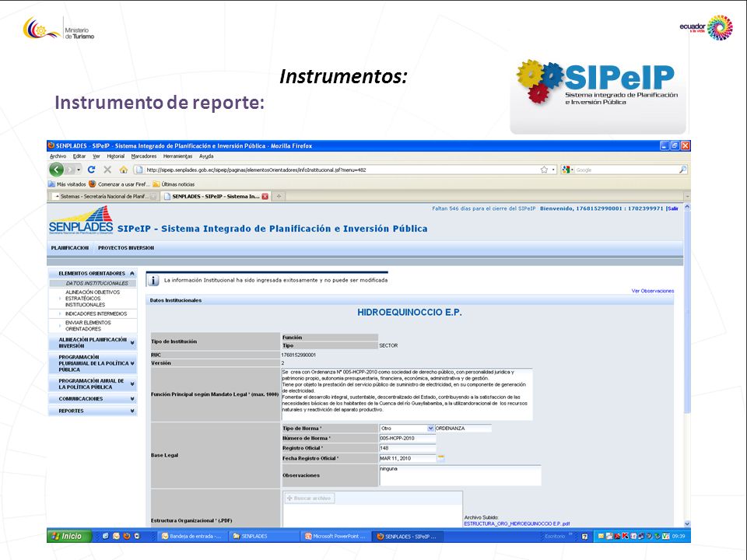Click the search magnifier icon
This screenshot has width=747, height=560.
[682, 170]
